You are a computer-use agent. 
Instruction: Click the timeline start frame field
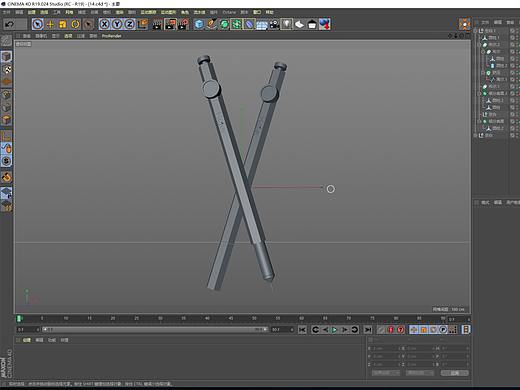(28, 330)
